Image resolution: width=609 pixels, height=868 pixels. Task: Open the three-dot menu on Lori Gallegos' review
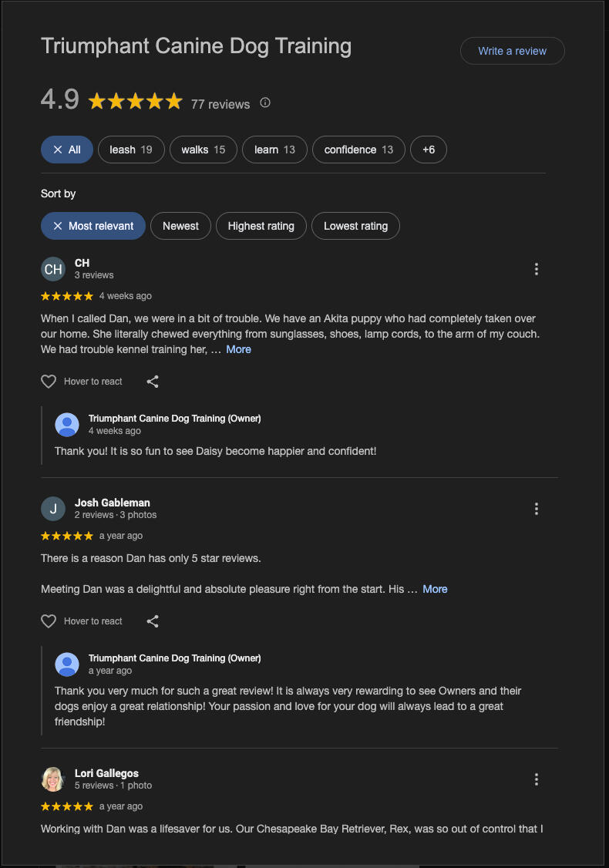point(537,779)
